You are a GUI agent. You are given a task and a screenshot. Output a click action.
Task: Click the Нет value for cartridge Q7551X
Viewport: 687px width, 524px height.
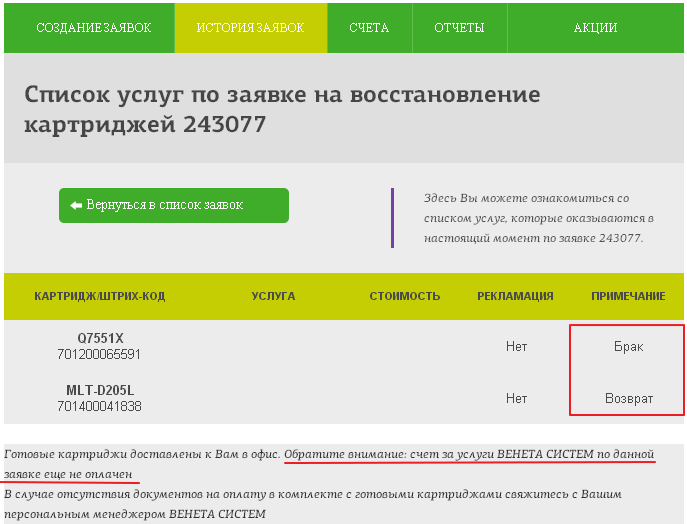click(x=516, y=346)
